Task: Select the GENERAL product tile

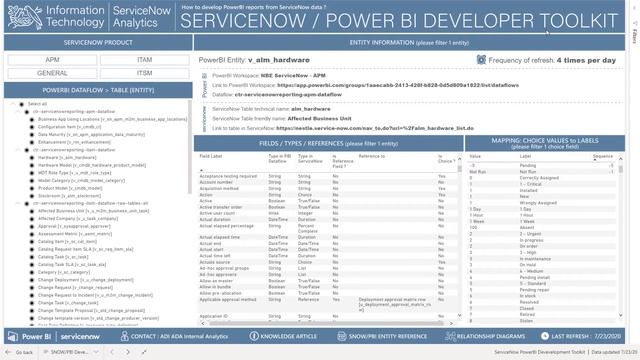Action: pos(52,73)
